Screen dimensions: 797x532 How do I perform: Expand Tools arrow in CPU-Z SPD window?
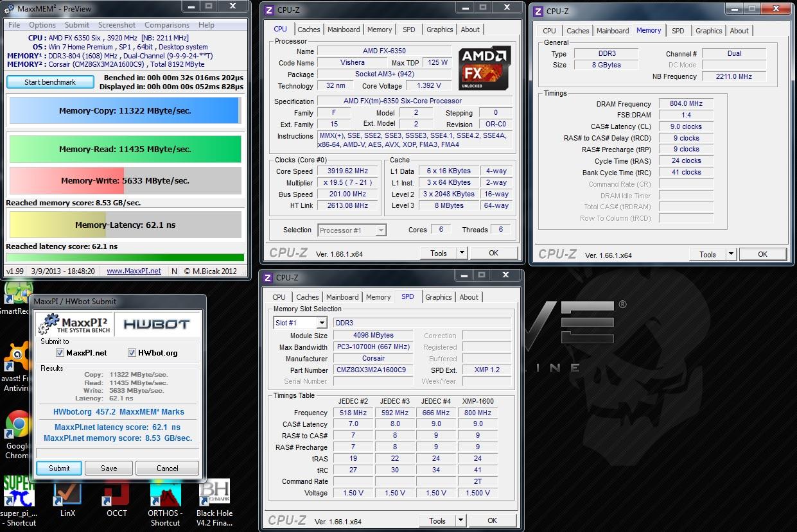point(460,520)
